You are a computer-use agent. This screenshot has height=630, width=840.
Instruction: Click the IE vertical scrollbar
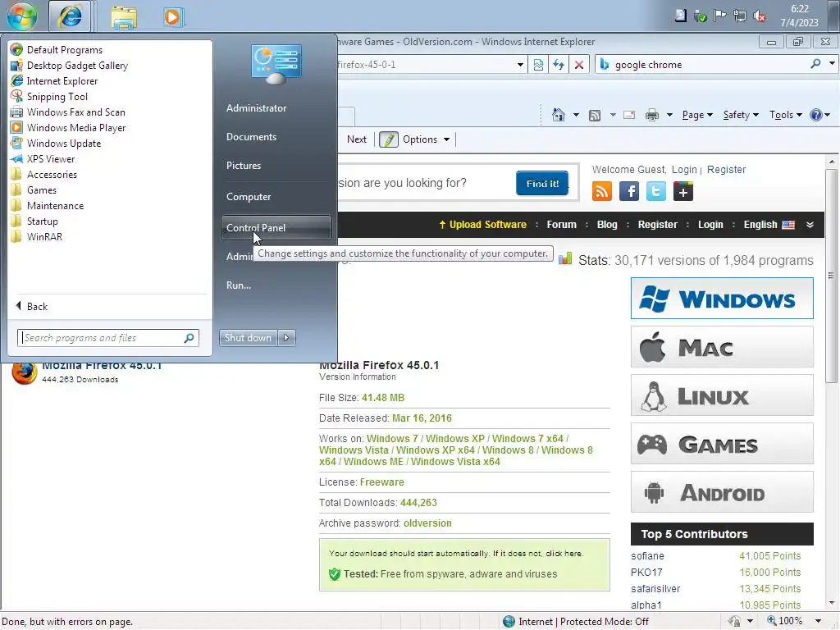(x=831, y=276)
